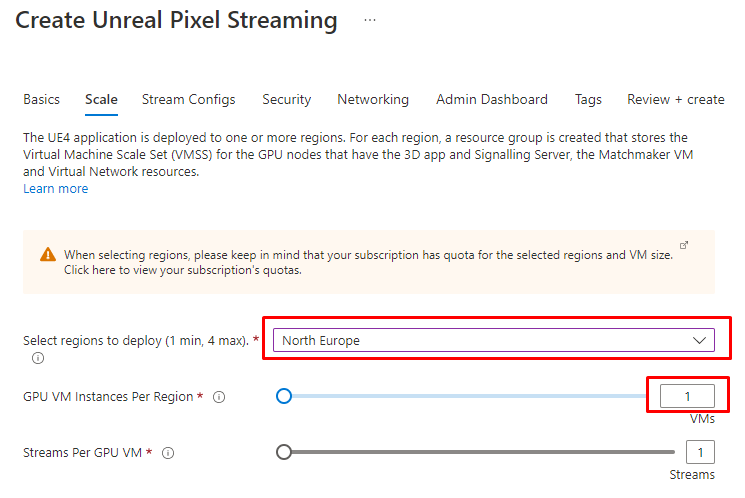Switch to Admin Dashboard tab

click(x=492, y=99)
